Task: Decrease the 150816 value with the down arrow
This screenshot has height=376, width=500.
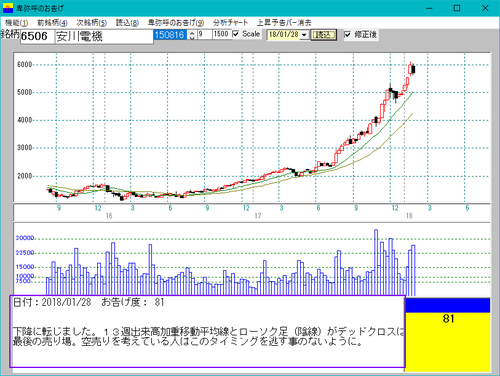Action: pos(192,37)
